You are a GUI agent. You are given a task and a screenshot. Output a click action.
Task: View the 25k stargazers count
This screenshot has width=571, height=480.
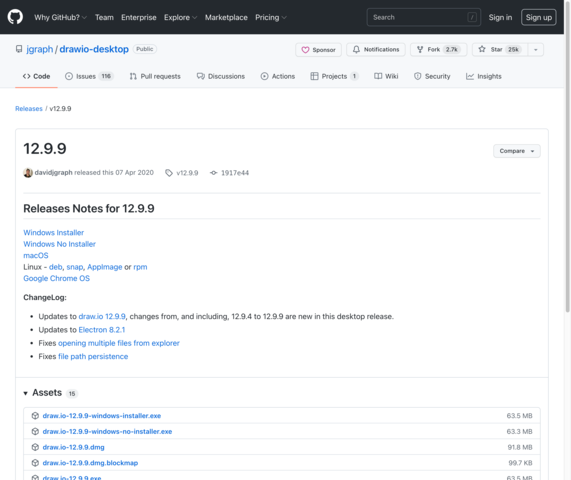(x=513, y=50)
